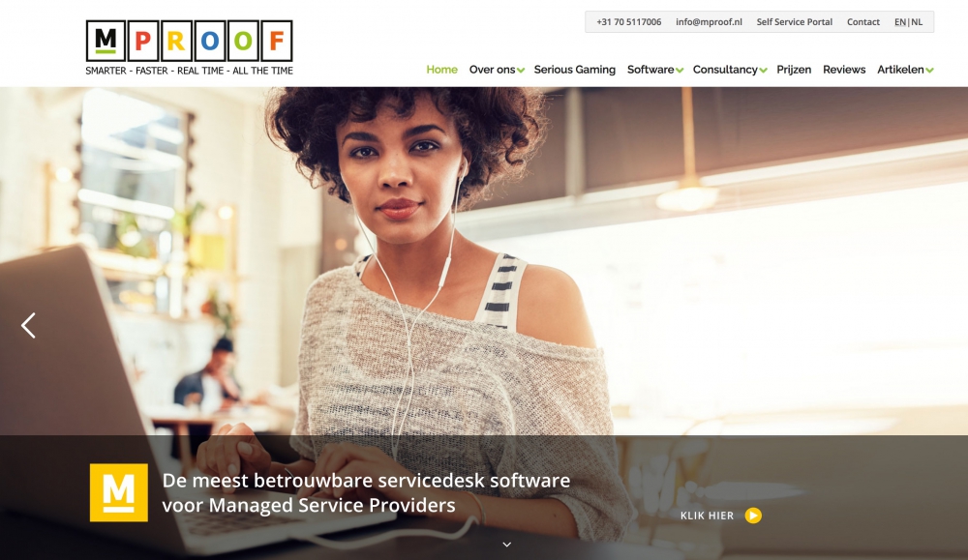Screen dimensions: 968x560
Task: Go to the Reviews page
Action: [844, 70]
